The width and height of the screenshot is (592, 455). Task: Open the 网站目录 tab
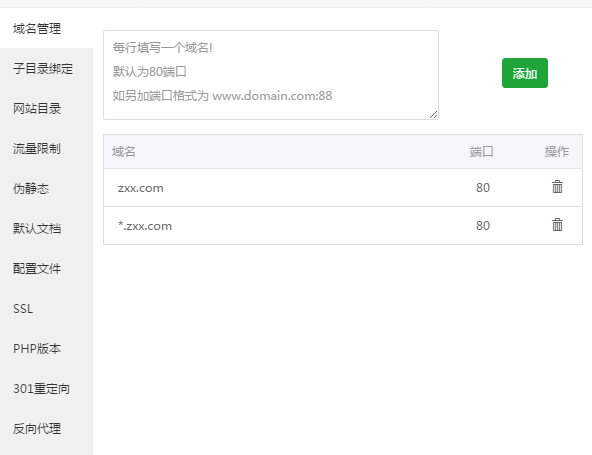tap(37, 109)
